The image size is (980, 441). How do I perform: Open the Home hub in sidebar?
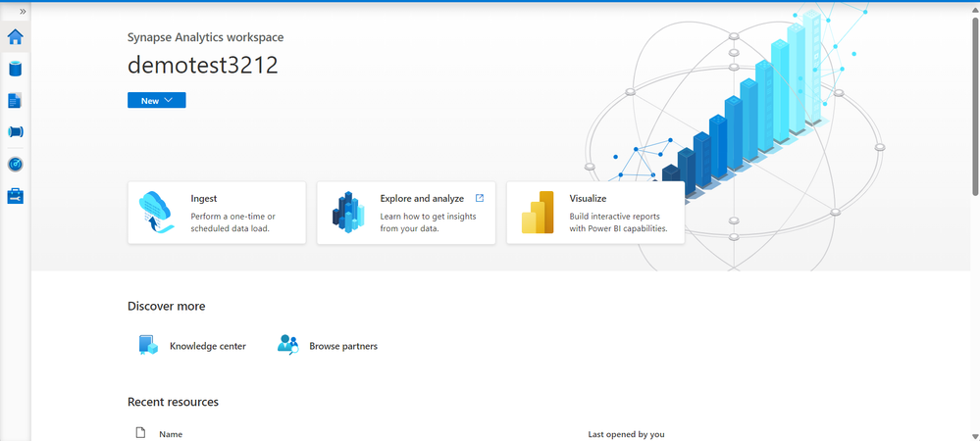15,37
